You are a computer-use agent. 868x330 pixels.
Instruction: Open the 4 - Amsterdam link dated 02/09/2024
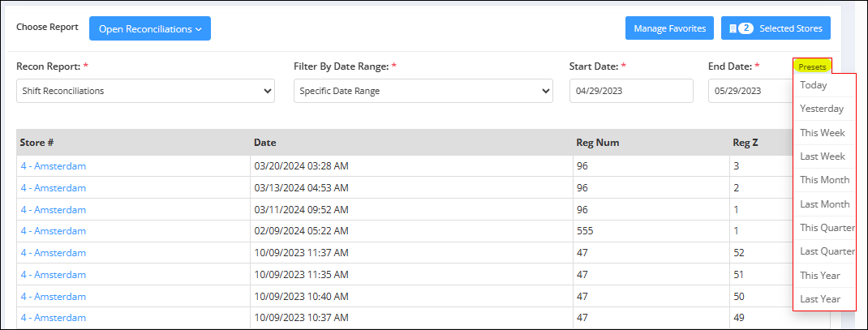54,231
